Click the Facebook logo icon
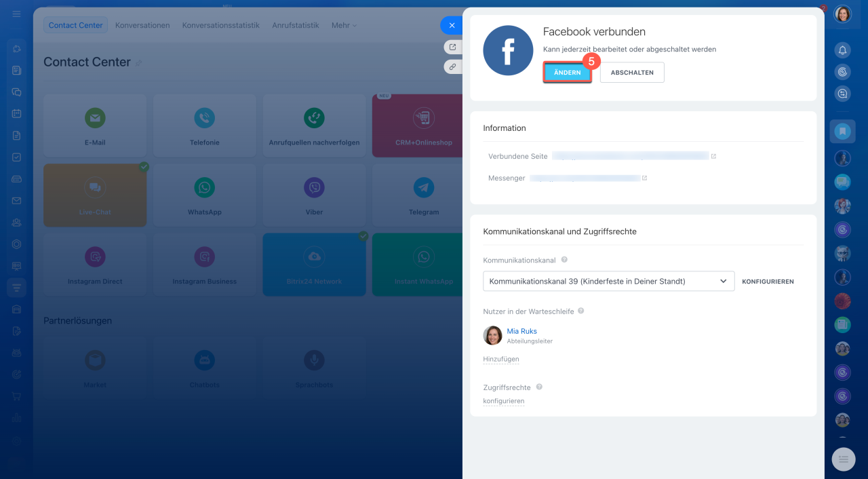868x479 pixels. click(x=508, y=50)
